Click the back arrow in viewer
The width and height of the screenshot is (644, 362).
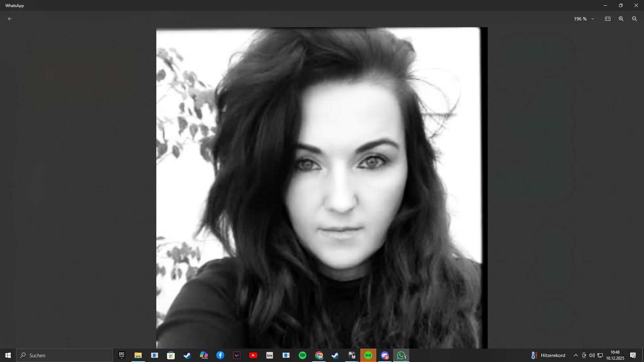click(x=10, y=19)
